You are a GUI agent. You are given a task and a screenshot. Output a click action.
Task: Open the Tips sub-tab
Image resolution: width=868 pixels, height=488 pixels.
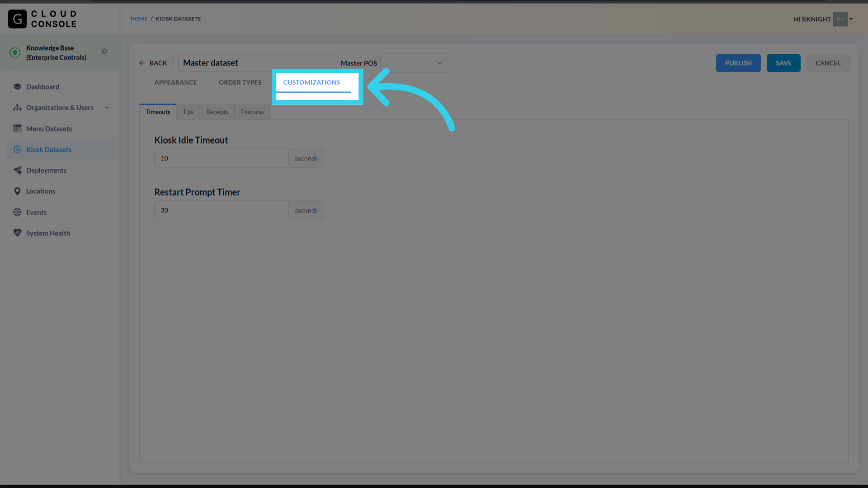tap(188, 112)
